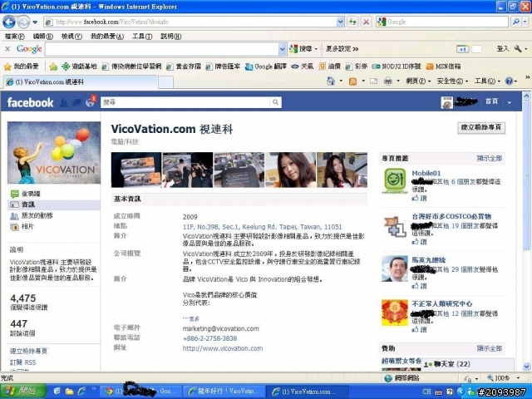Open the Keelung Rd. Taipei address link
532x399 pixels.
[263, 227]
